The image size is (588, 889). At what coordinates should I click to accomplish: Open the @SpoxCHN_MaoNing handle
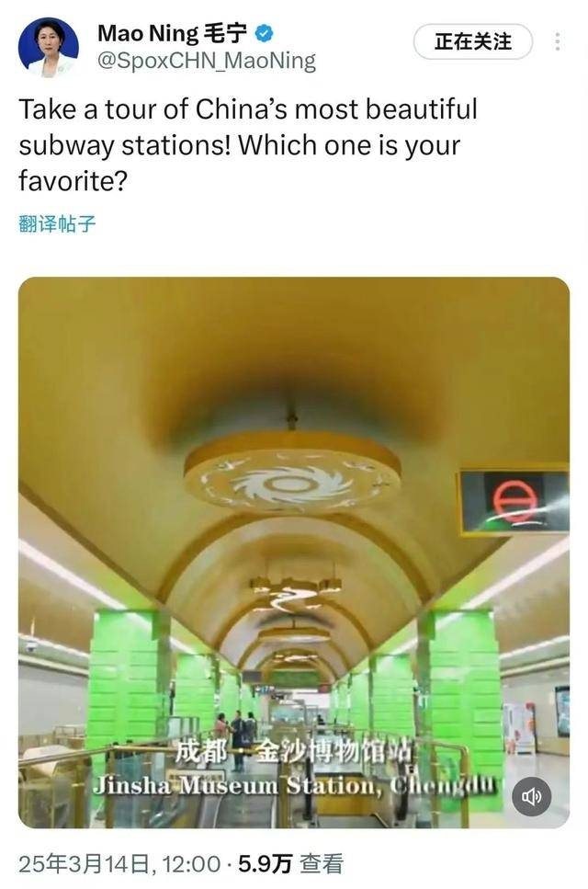[207, 61]
